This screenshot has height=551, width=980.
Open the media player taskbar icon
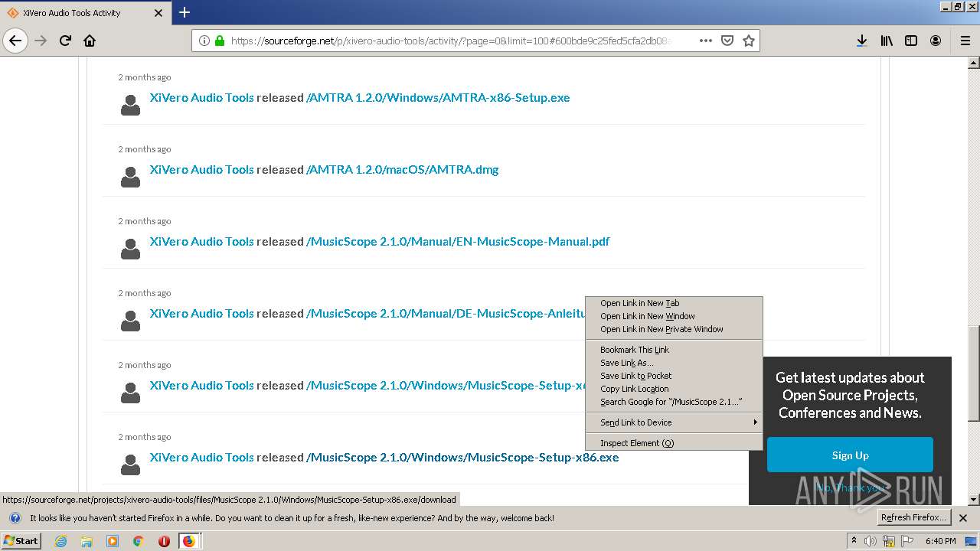[x=113, y=541]
